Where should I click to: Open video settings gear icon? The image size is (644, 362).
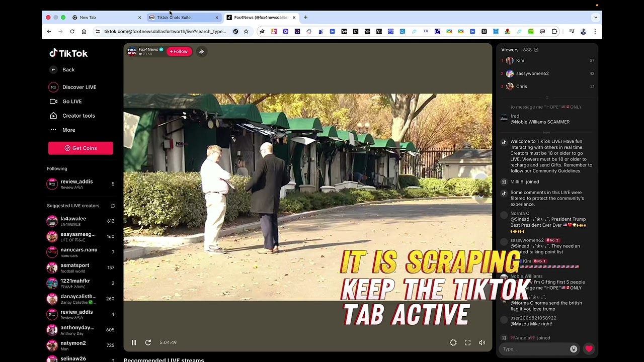coord(453,342)
